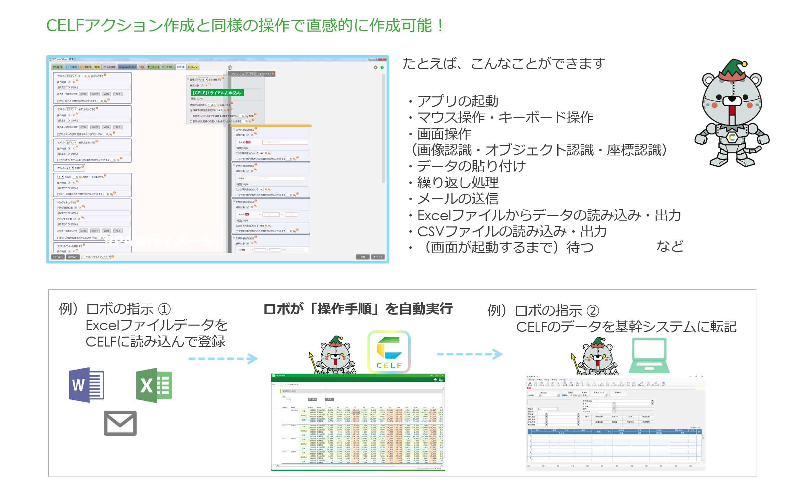Open 左ボタン dropdown in double-click action
Screen dimensions: 812x504
pyautogui.click(x=71, y=109)
